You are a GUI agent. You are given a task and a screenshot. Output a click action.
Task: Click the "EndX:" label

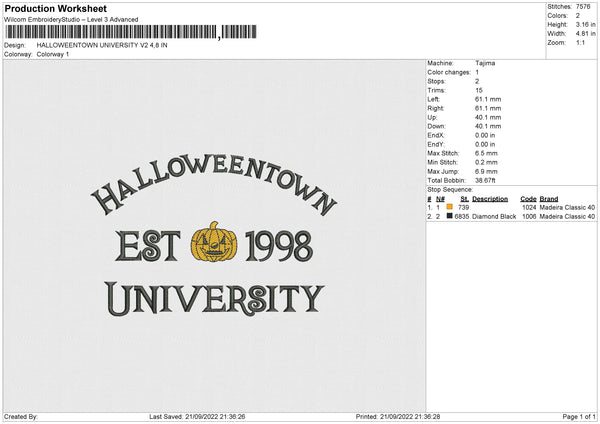point(436,135)
